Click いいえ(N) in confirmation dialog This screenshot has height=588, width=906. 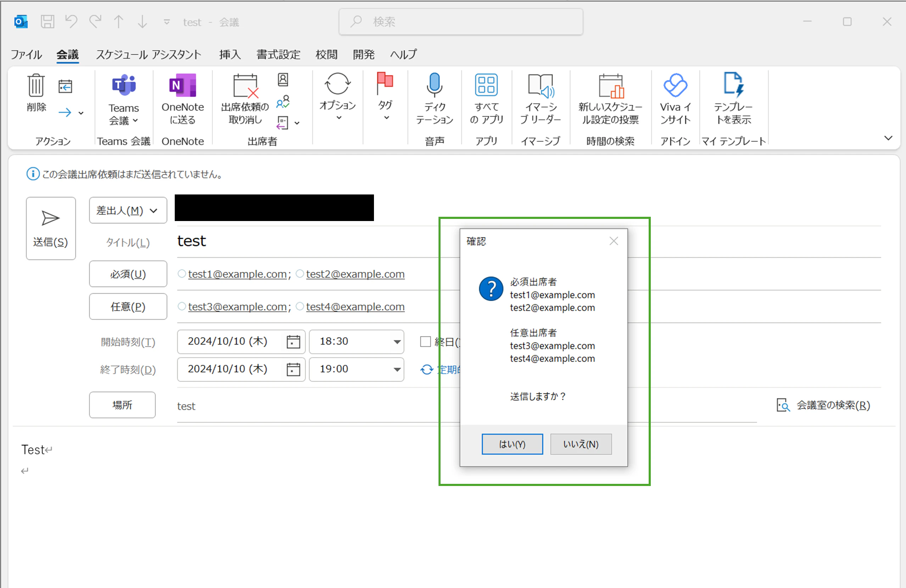581,444
